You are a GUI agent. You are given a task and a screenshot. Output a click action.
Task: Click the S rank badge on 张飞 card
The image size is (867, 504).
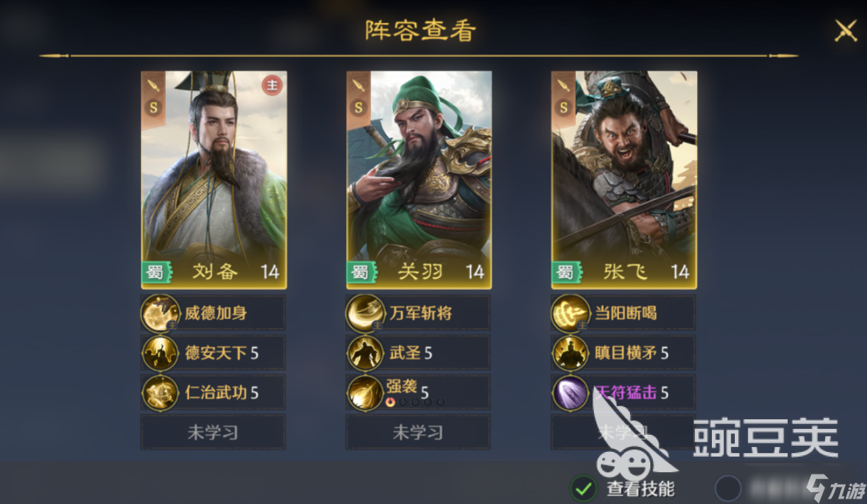(x=564, y=108)
